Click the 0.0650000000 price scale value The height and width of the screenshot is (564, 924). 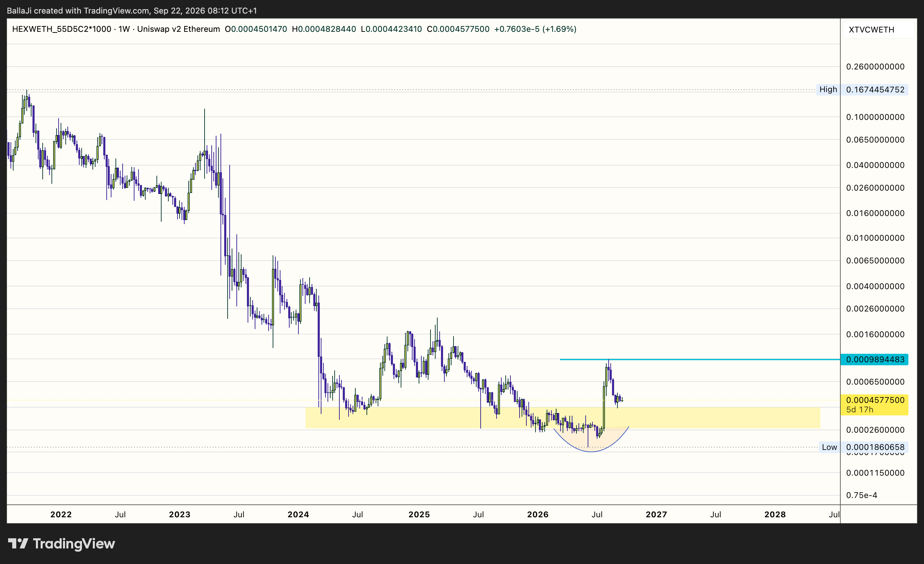coord(875,140)
